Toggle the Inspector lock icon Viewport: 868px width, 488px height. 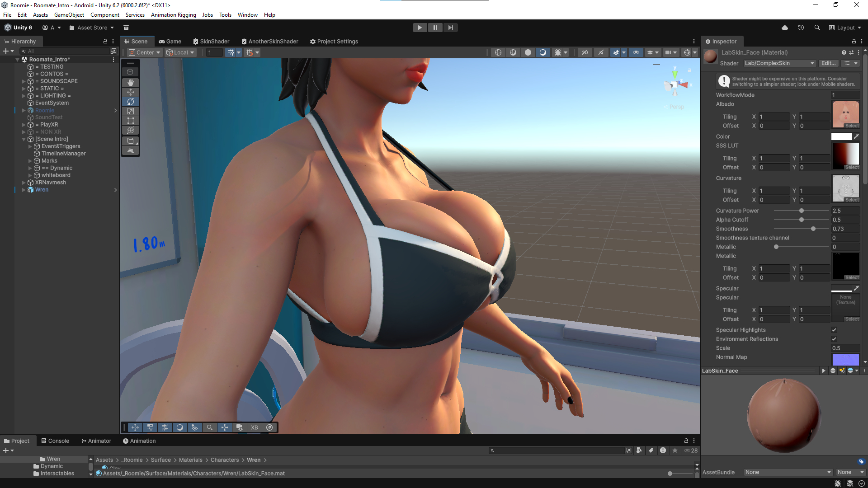[854, 41]
